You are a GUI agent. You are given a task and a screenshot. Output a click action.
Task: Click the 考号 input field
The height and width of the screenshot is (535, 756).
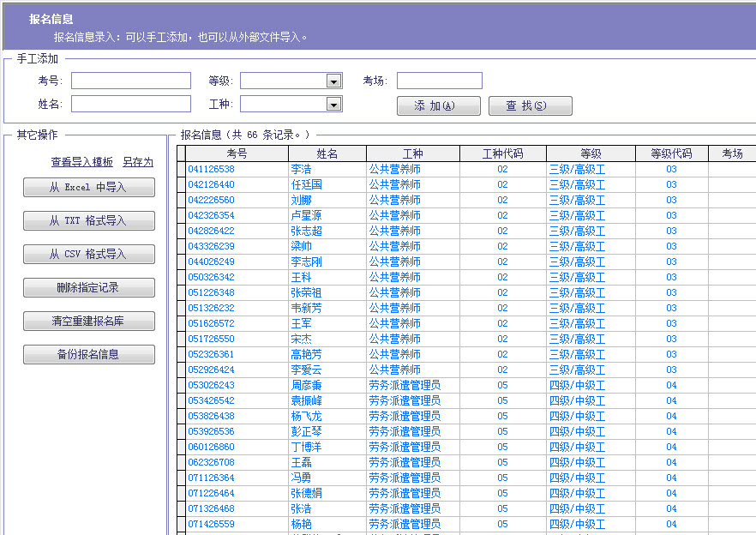point(130,81)
